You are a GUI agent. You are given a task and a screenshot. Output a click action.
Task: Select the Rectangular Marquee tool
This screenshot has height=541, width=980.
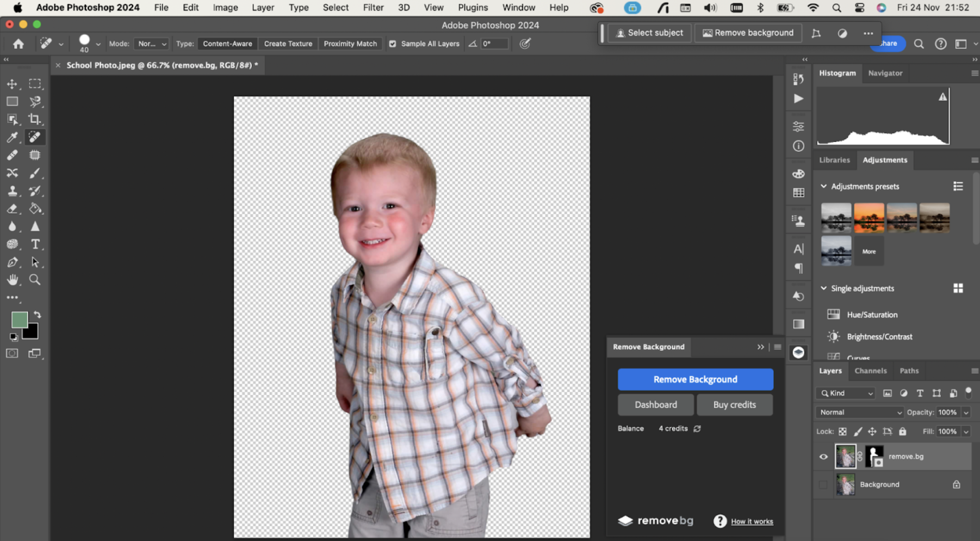point(35,84)
